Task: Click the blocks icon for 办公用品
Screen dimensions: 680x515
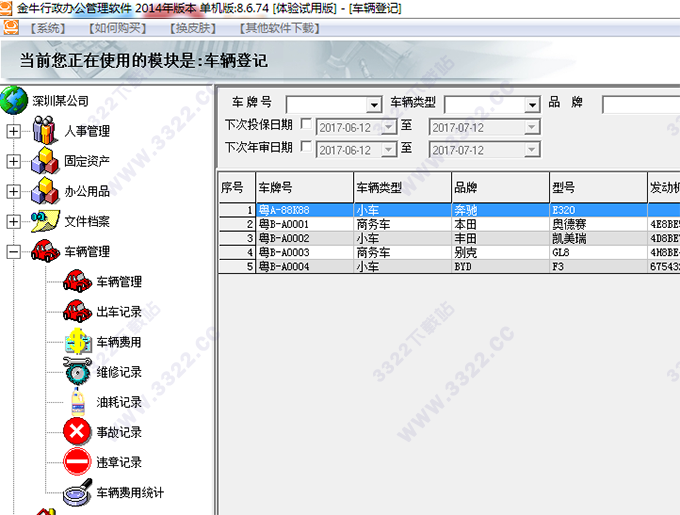Action: (45, 191)
